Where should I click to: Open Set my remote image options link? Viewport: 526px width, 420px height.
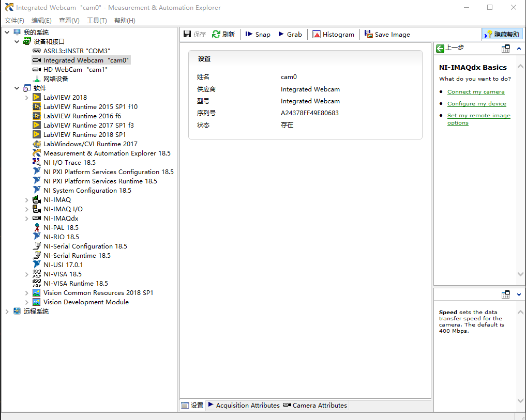tap(479, 119)
